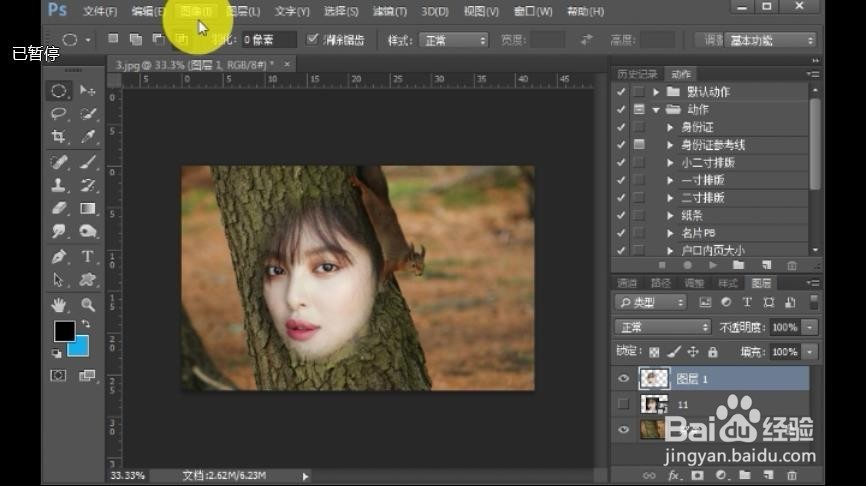This screenshot has width=866, height=486.
Task: Toggle checkmark for 一寸排版 action
Action: click(621, 180)
